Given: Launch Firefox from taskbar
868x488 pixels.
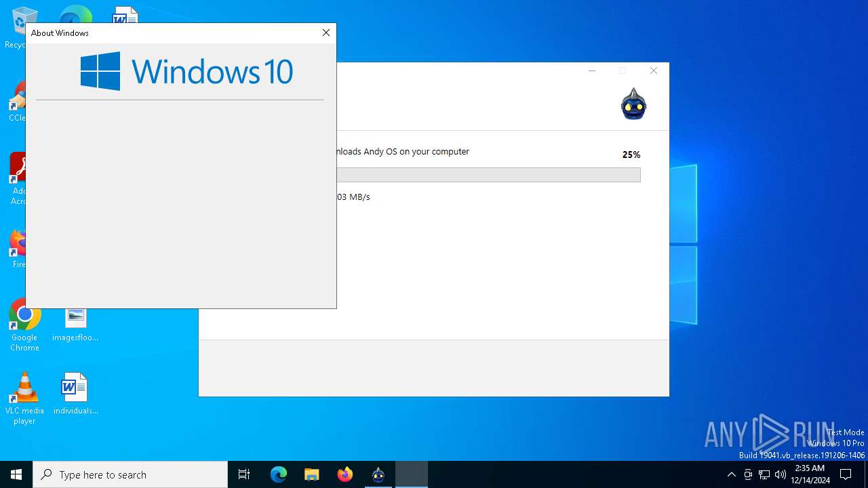Looking at the screenshot, I should 345,474.
